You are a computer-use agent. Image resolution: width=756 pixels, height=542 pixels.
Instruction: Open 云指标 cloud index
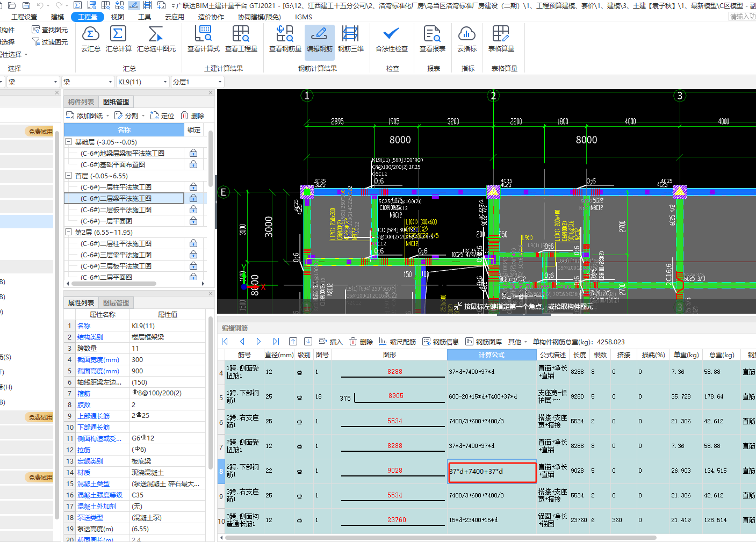coord(467,39)
